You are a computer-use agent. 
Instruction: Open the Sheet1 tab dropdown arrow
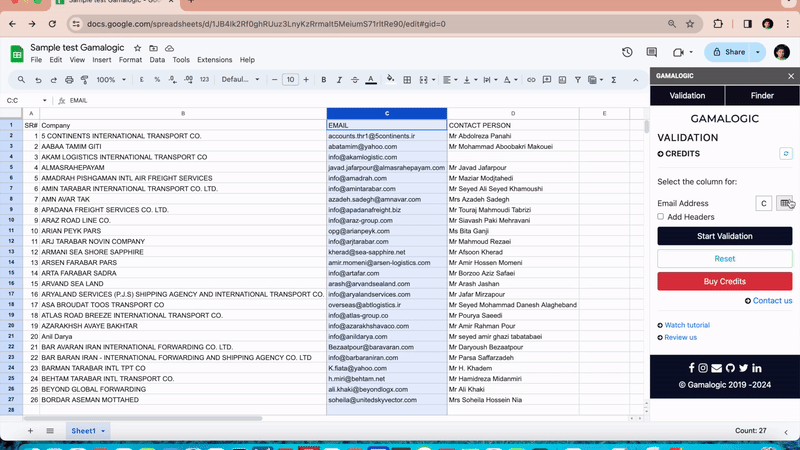[x=103, y=431]
